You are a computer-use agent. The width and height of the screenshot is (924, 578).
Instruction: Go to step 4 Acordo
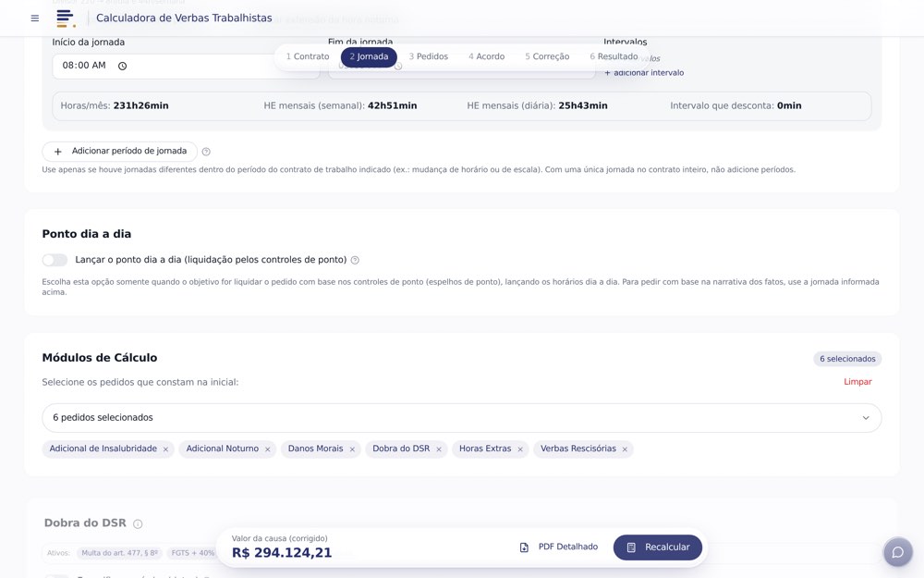tap(487, 56)
